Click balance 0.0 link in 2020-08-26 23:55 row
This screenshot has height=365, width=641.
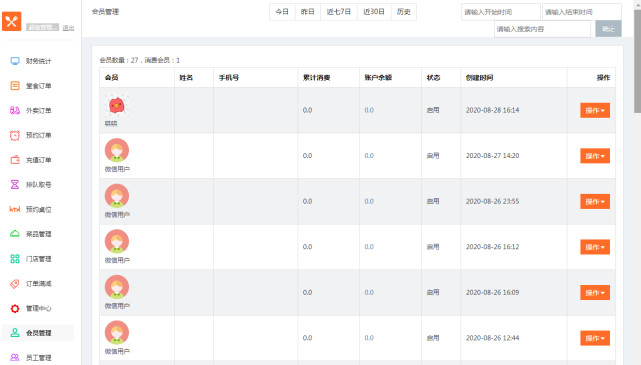(369, 202)
